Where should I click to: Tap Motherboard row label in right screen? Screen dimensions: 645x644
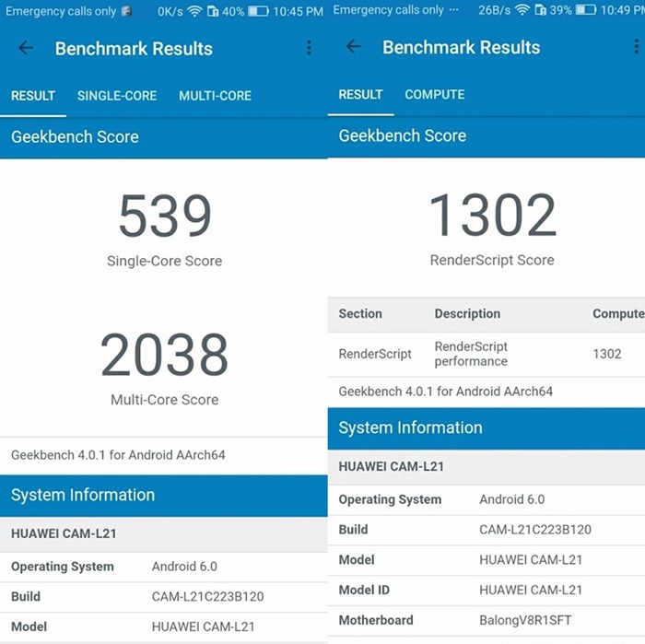click(376, 620)
